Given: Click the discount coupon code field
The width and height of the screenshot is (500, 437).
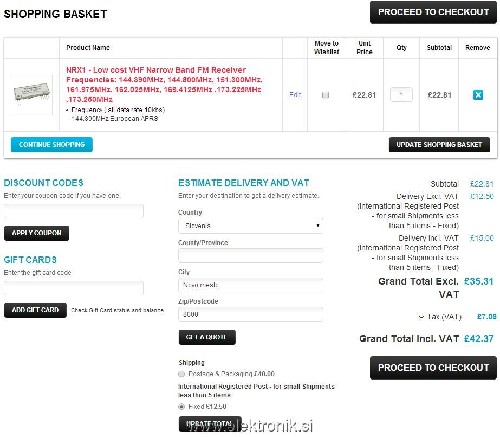Looking at the screenshot, I should coord(74,211).
